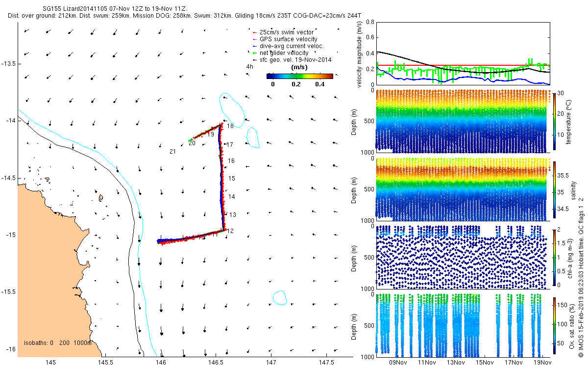Screen dimensions: 588x368
Task: Click the 'salinity' colorbar label
Action: tap(573, 189)
